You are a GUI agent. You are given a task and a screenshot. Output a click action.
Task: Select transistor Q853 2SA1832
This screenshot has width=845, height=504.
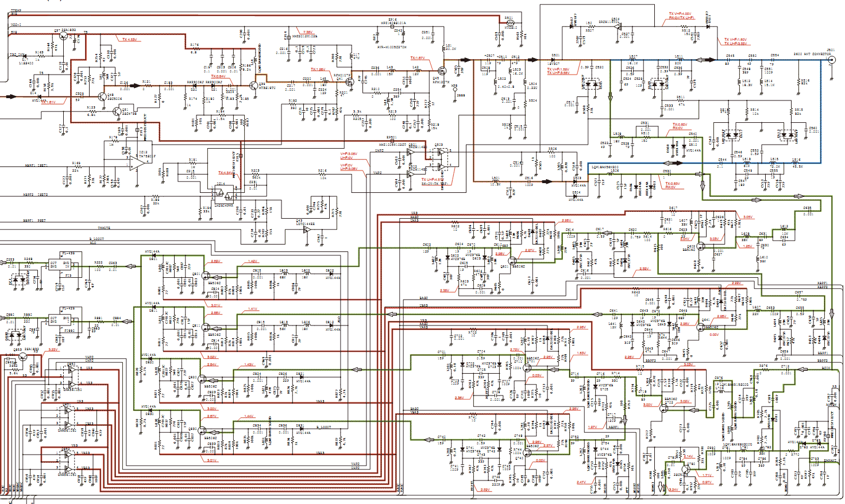tap(23, 356)
